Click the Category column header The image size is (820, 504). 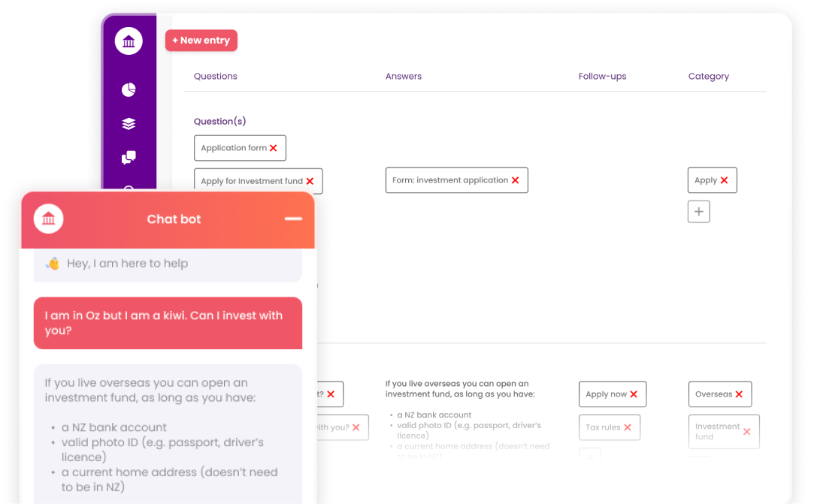pos(708,76)
